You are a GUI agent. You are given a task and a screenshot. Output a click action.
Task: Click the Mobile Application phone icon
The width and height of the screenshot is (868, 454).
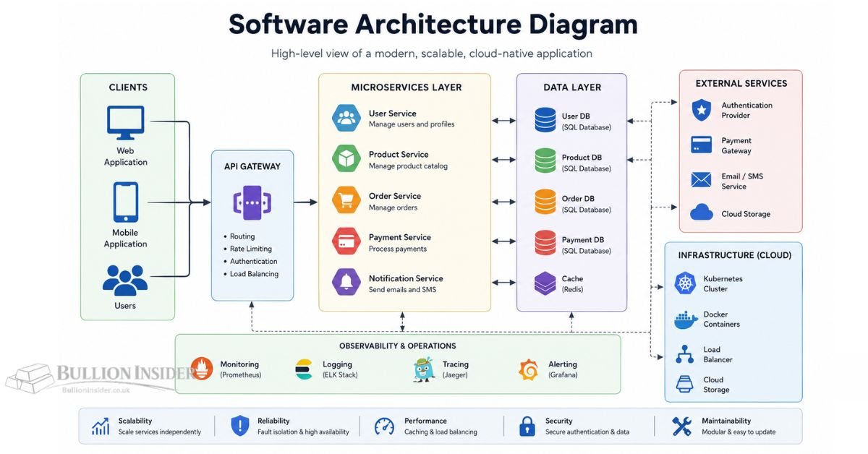point(125,202)
